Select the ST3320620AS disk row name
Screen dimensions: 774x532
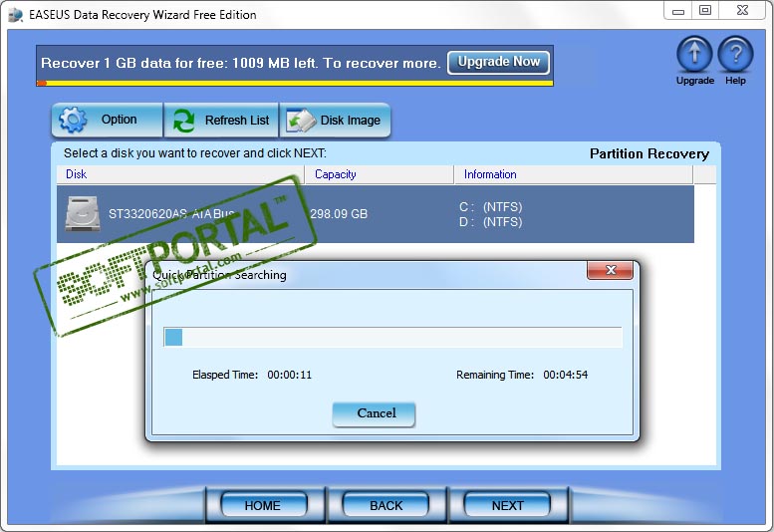point(171,213)
